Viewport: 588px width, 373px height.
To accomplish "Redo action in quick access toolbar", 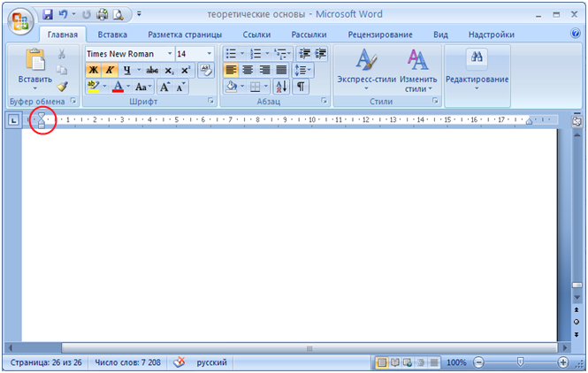I will [87, 15].
